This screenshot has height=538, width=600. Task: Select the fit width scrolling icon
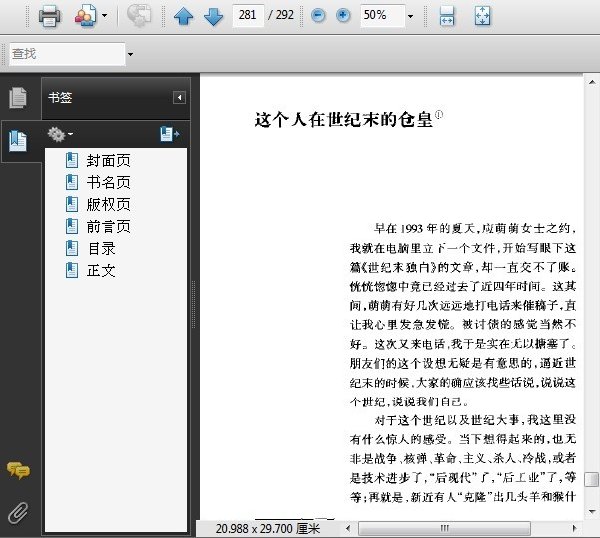coord(447,16)
